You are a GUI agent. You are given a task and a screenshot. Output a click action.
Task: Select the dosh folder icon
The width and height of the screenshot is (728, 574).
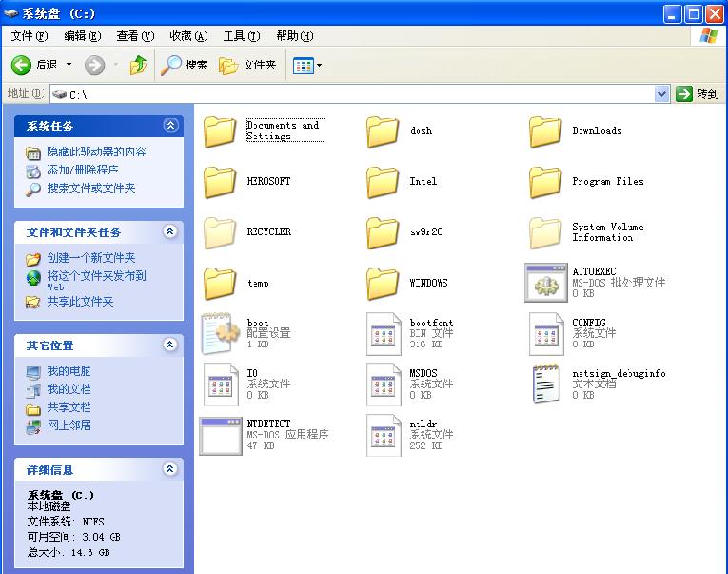[x=383, y=131]
